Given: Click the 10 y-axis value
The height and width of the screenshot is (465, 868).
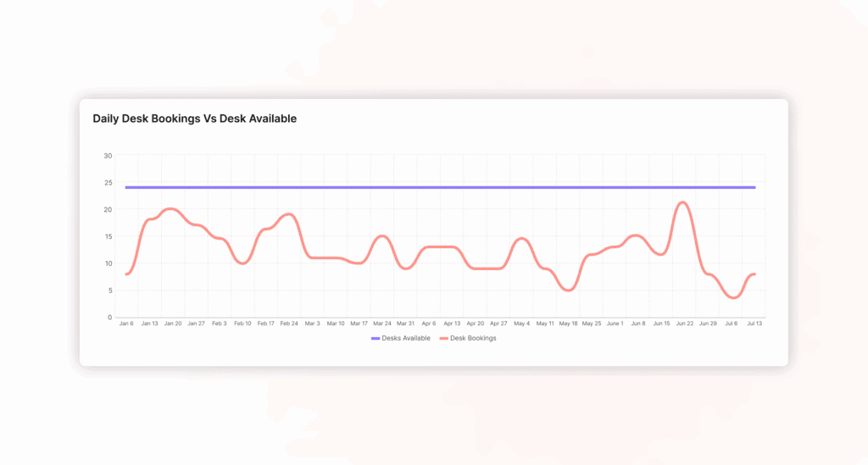Looking at the screenshot, I should pos(108,263).
